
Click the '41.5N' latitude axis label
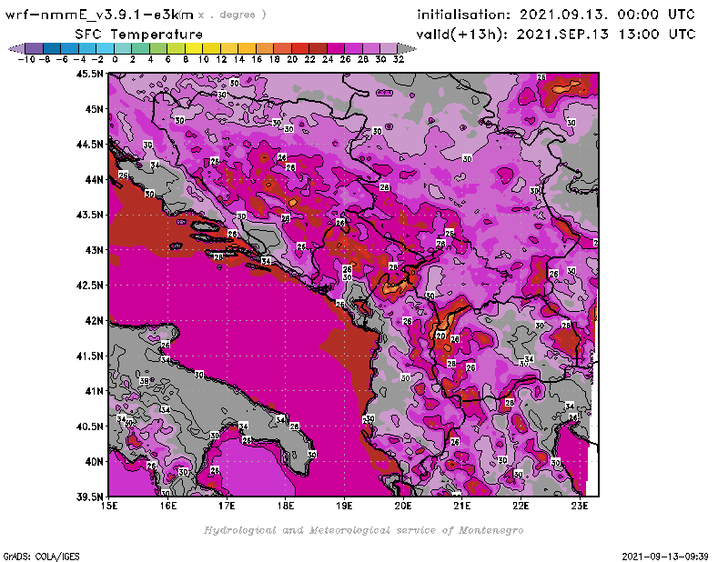point(89,356)
